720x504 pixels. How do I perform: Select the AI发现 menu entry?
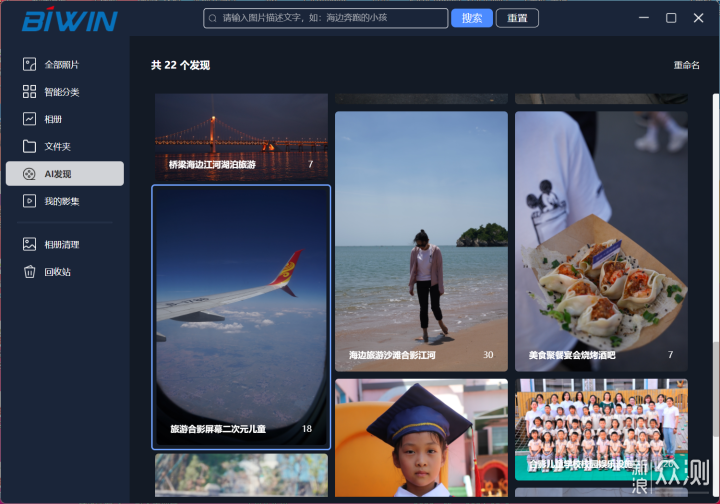pyautogui.click(x=65, y=174)
